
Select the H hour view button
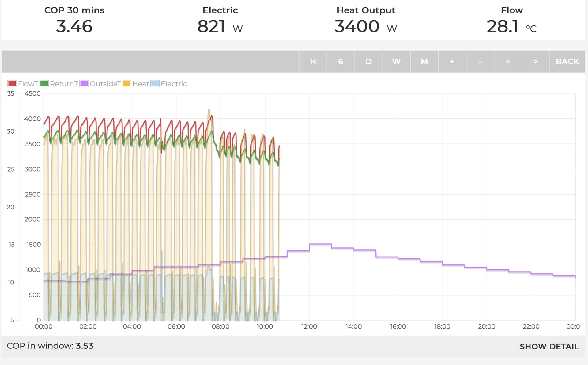313,62
